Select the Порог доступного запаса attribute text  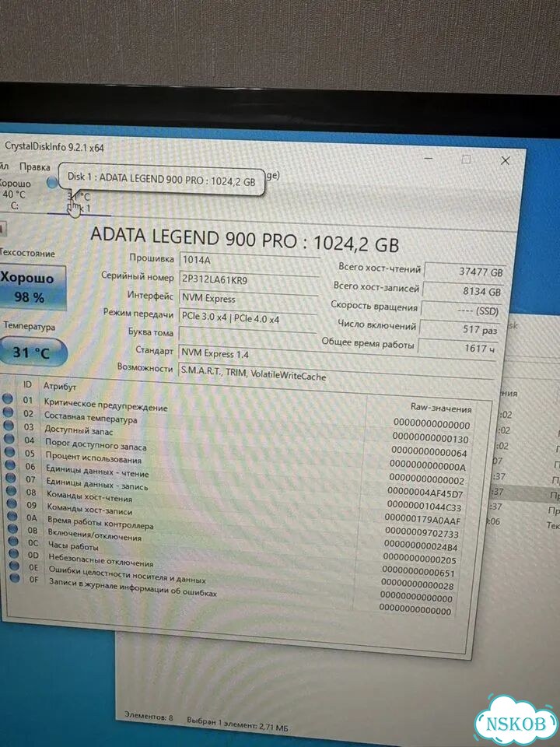tap(96, 444)
